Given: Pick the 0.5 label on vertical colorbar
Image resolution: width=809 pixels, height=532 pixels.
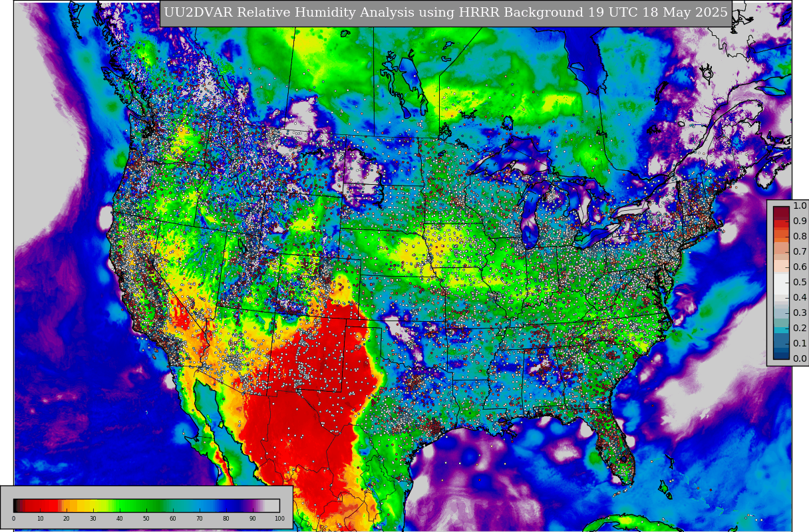Looking at the screenshot, I should (800, 283).
